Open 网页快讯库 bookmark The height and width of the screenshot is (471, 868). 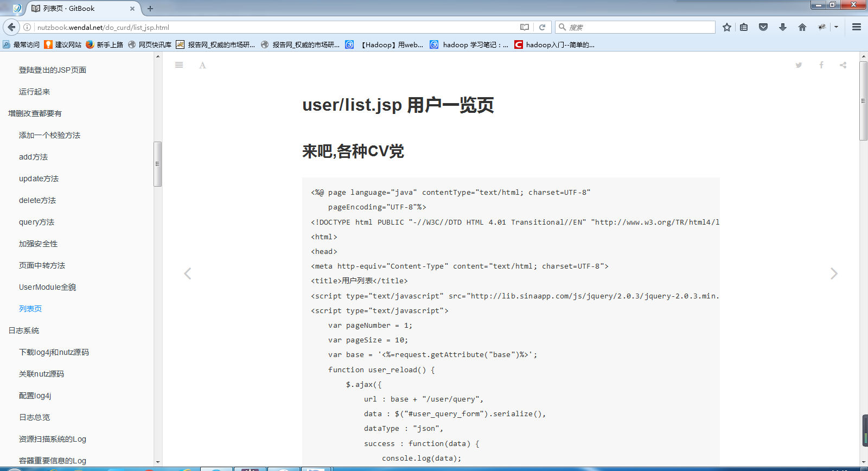[150, 44]
